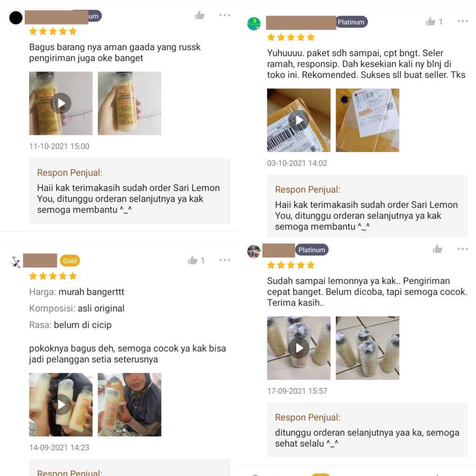476x476 pixels.
Task: Like the 'Sudah sampai lemonnya' review
Action: point(437,249)
